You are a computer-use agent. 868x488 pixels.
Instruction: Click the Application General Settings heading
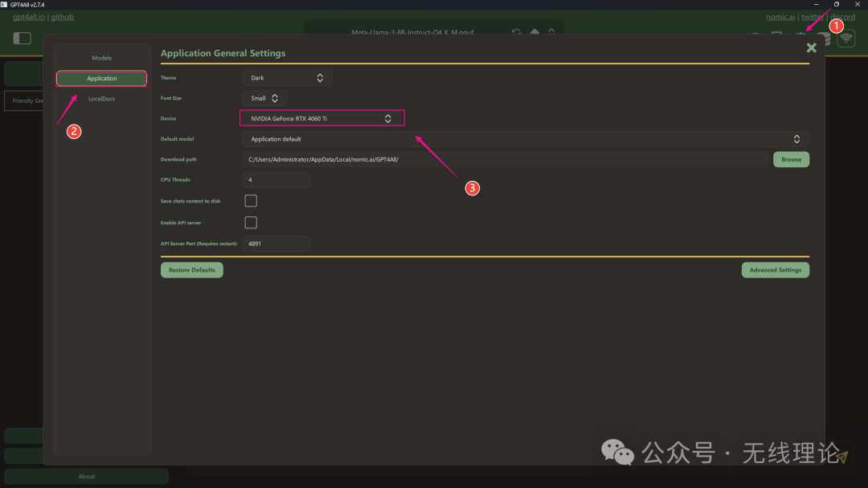pyautogui.click(x=223, y=53)
